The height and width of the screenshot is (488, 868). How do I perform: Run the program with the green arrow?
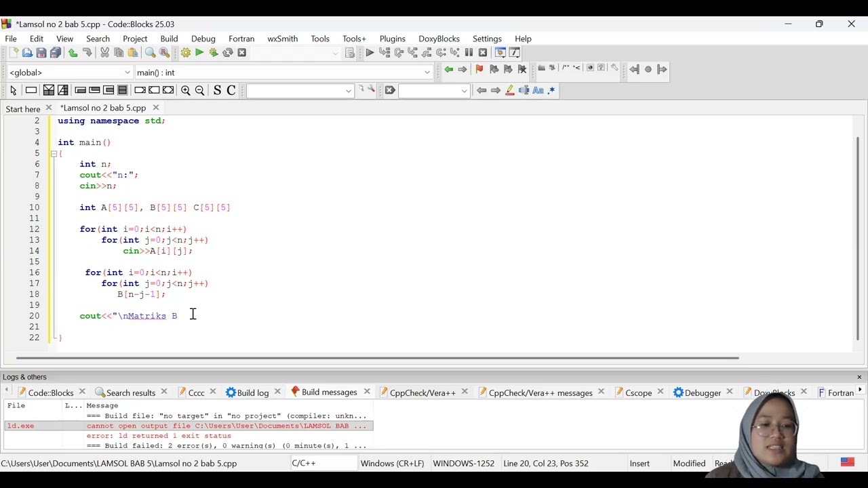[199, 53]
